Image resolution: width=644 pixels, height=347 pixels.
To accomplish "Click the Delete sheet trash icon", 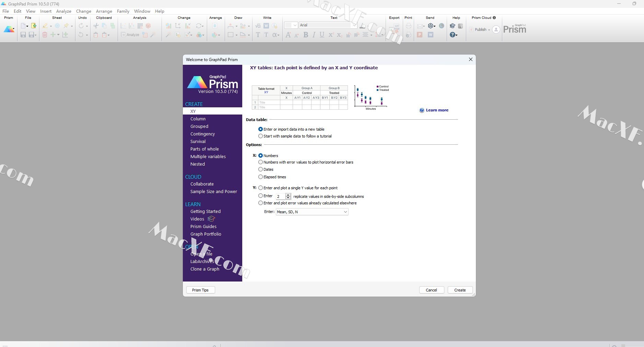I will point(45,35).
